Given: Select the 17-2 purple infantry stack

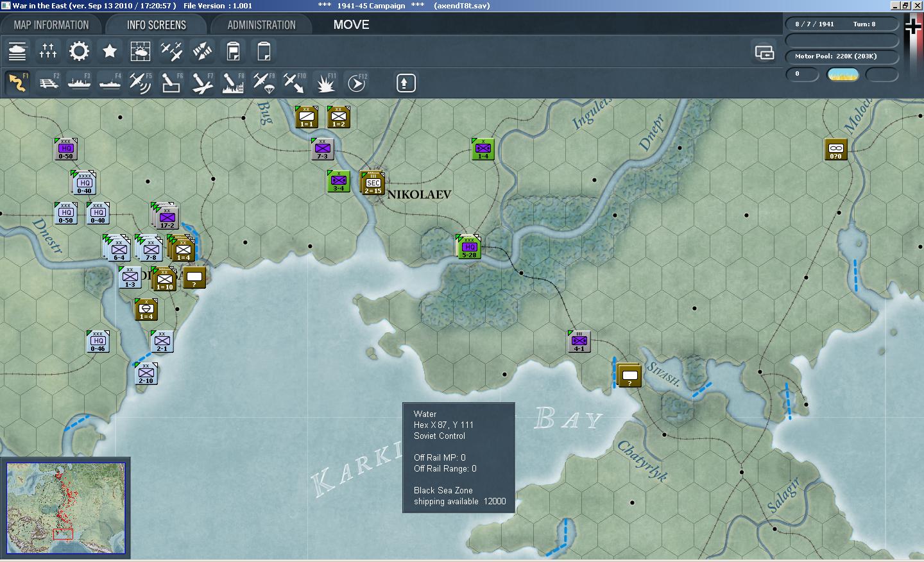Looking at the screenshot, I should tap(166, 217).
